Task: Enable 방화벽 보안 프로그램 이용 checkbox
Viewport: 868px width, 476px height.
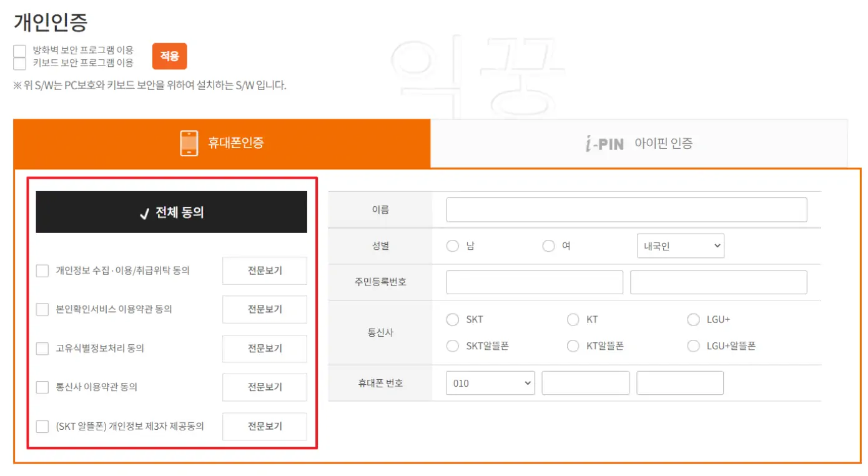Action: click(x=20, y=50)
